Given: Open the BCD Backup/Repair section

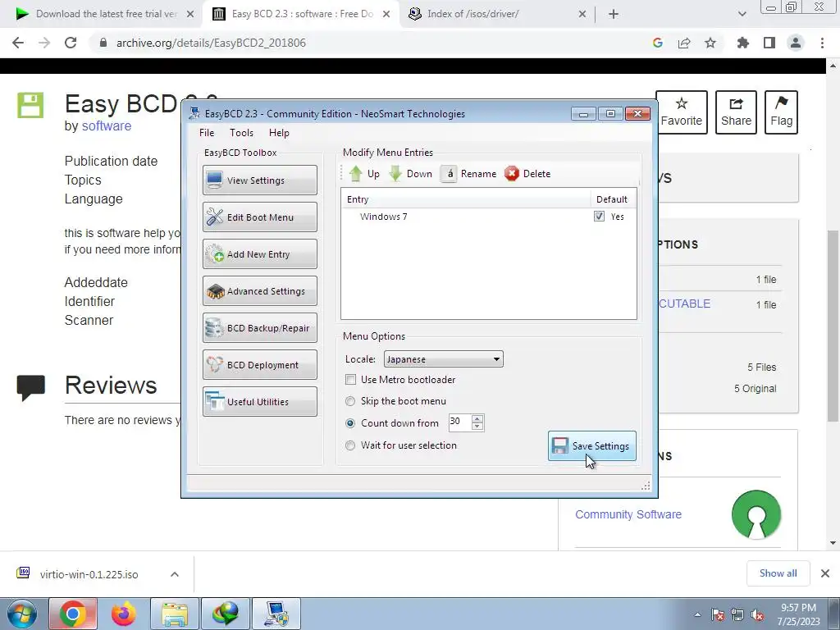Looking at the screenshot, I should point(260,328).
